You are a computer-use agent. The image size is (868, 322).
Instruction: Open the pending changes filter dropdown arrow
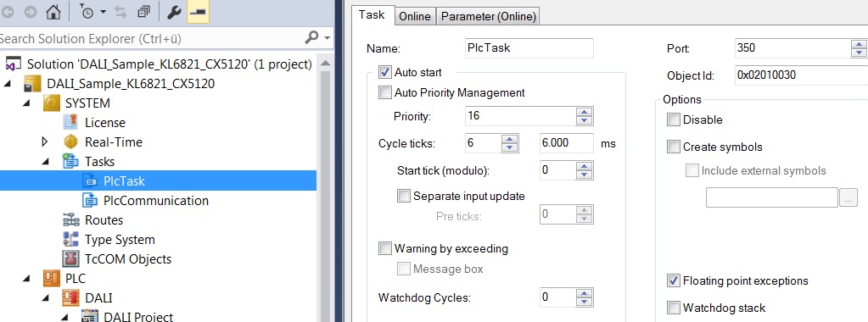coord(103,12)
